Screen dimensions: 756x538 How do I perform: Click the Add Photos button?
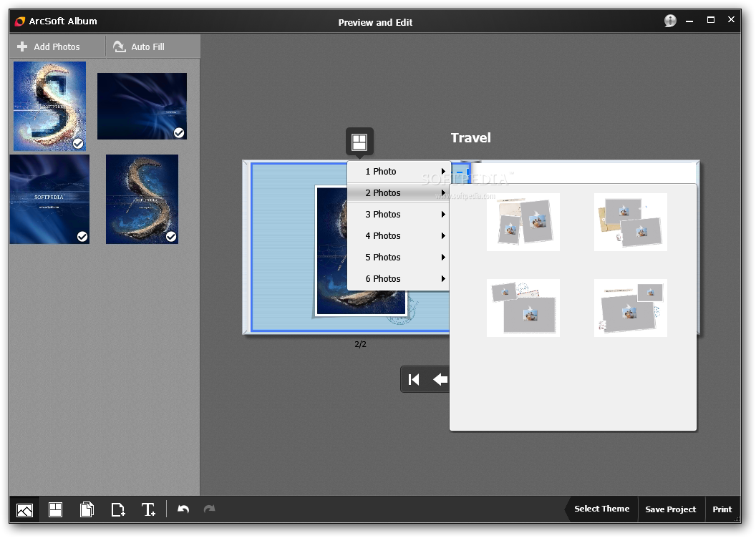[57, 47]
